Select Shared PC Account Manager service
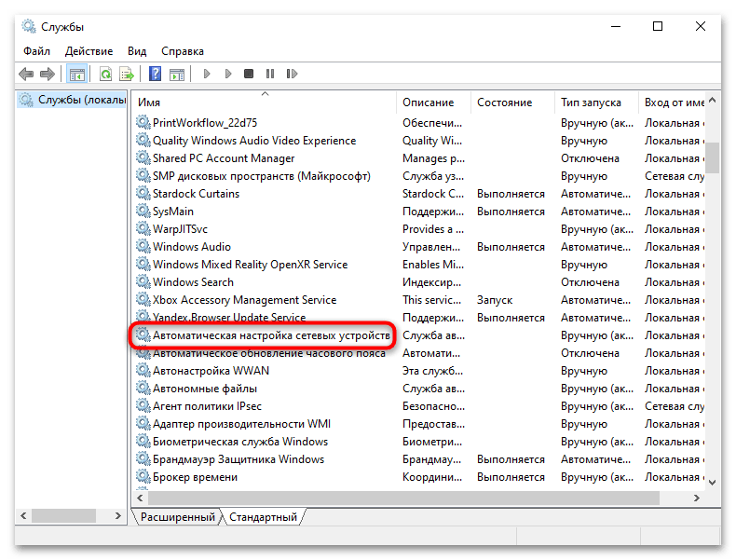 click(224, 158)
